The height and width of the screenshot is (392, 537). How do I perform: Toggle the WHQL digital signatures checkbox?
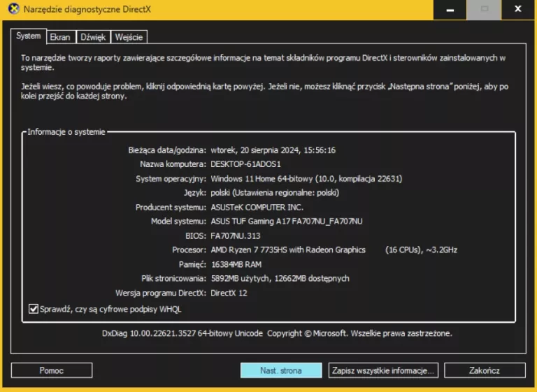pos(34,309)
